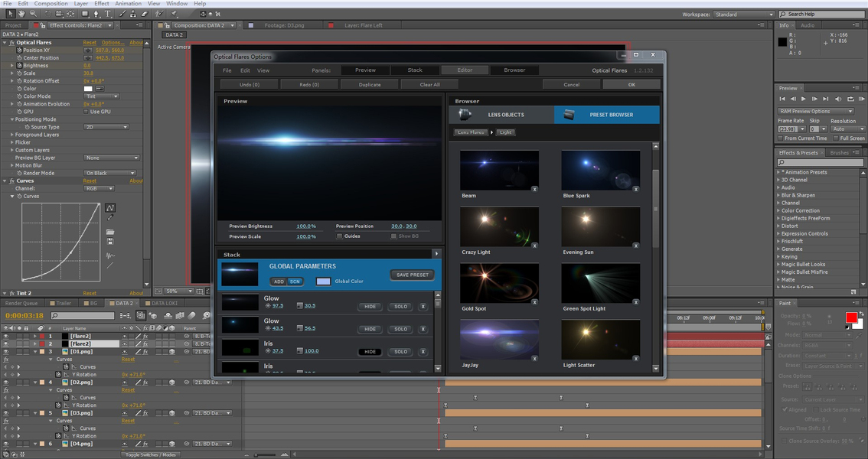The height and width of the screenshot is (459, 868).
Task: Open the Composition menu
Action: [51, 3]
